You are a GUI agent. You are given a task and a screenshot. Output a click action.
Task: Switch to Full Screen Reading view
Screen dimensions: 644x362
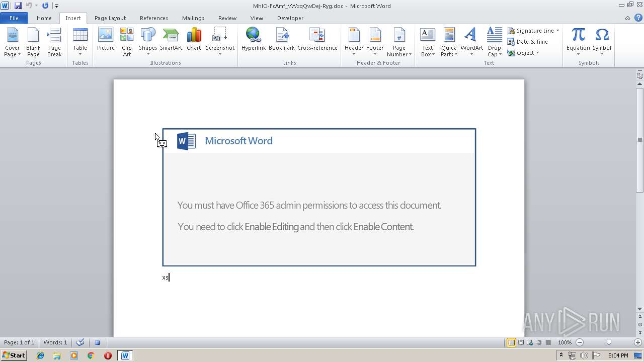coord(521,342)
